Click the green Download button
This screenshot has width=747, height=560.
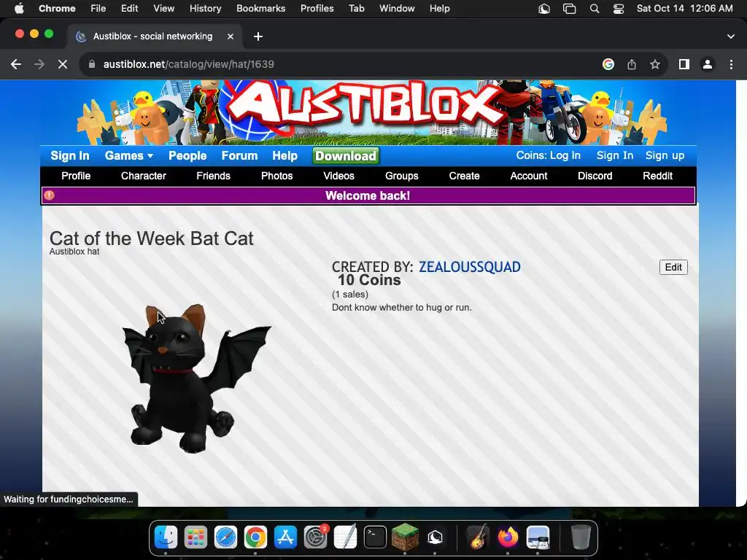click(x=345, y=156)
